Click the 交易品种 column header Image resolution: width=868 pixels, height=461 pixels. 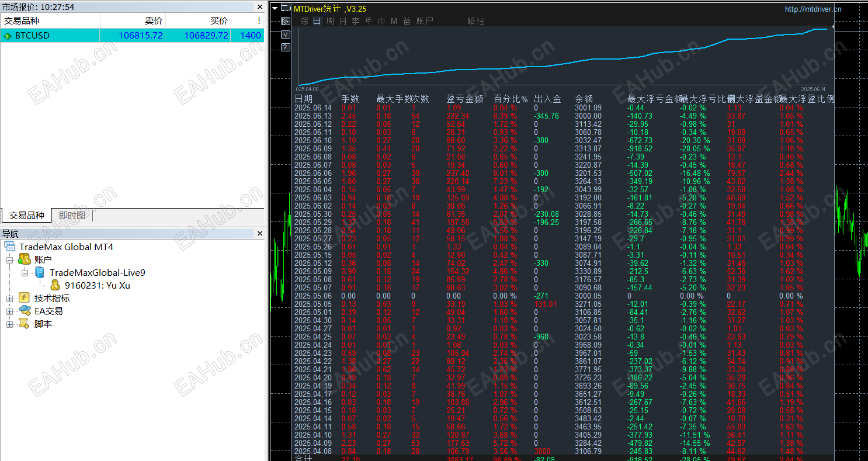pos(50,20)
